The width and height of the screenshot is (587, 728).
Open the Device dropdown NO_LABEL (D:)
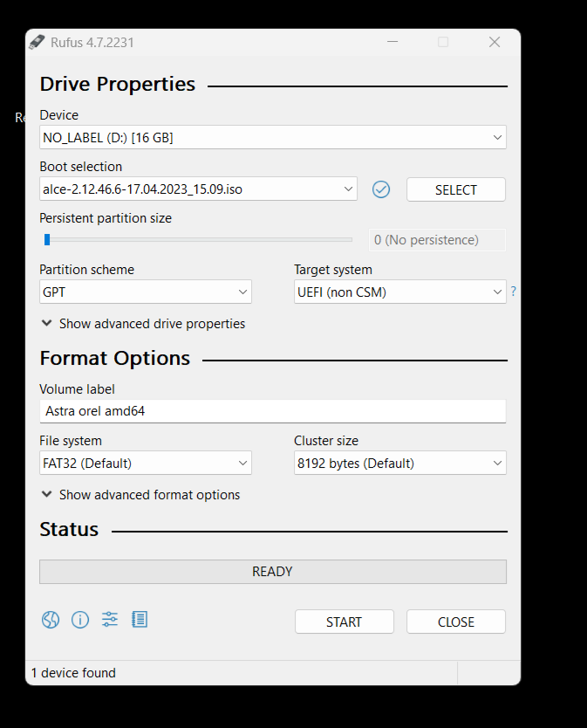pos(273,137)
